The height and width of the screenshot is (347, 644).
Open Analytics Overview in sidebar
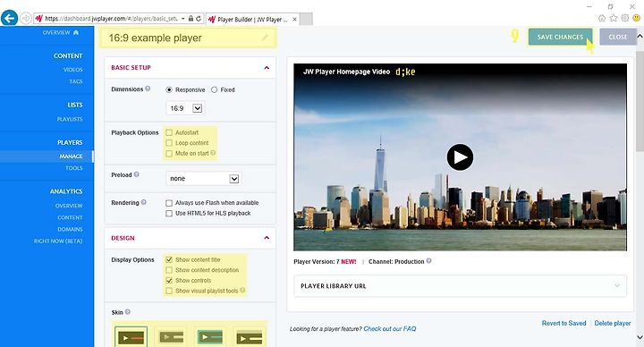click(69, 206)
